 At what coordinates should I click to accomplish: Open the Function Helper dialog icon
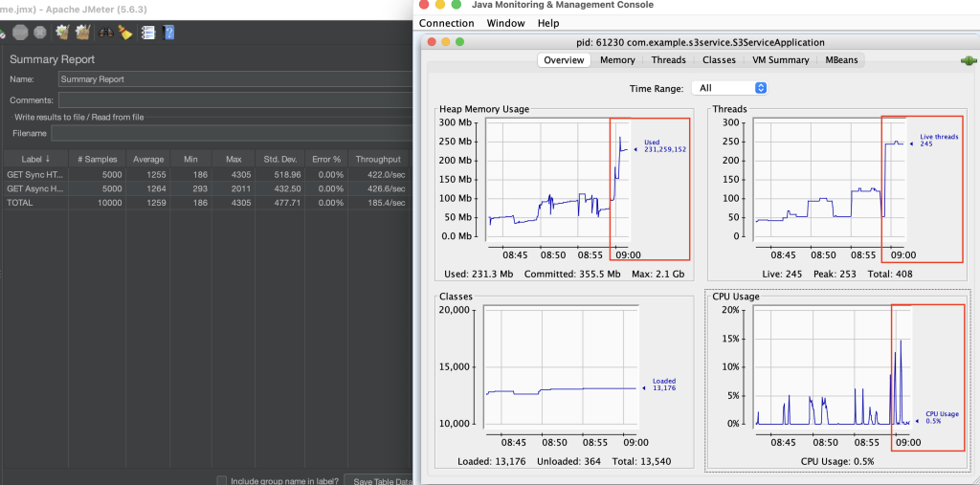(x=148, y=33)
